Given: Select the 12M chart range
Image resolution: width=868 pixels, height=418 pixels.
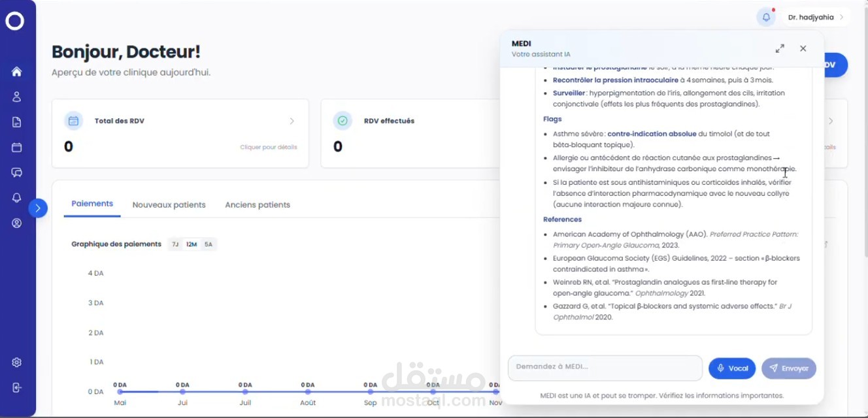Looking at the screenshot, I should [192, 244].
